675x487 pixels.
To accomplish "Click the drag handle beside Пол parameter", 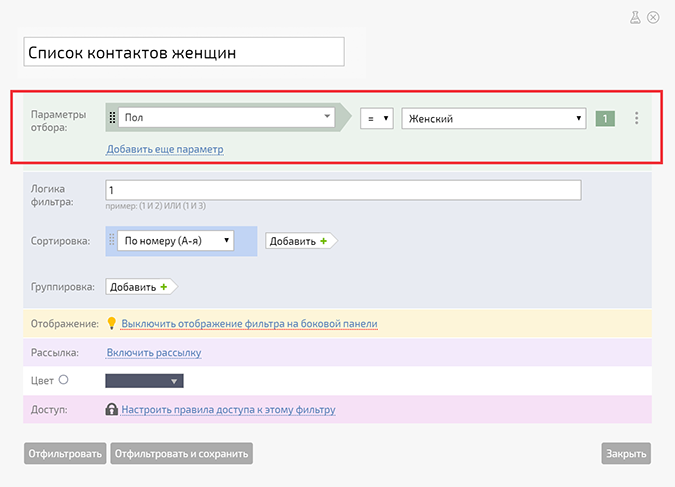I will [113, 118].
